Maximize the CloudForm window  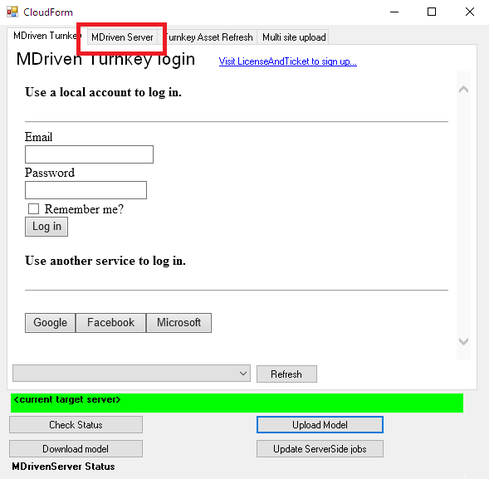432,12
